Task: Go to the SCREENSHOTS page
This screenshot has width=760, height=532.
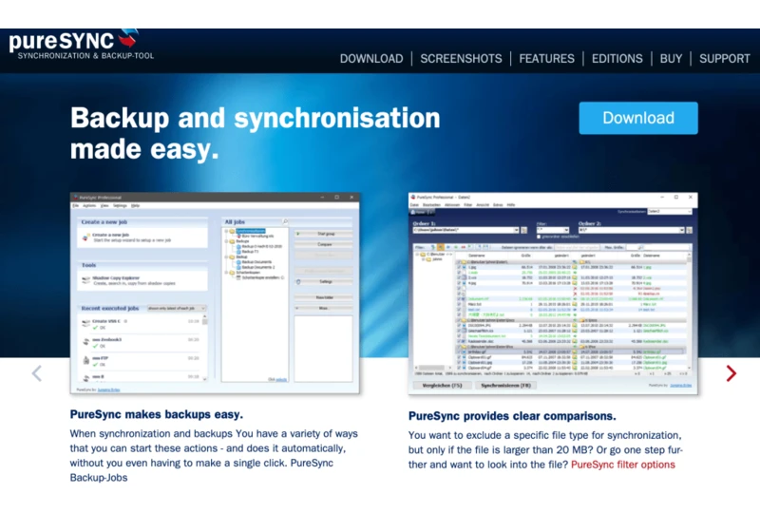Action: (461, 59)
